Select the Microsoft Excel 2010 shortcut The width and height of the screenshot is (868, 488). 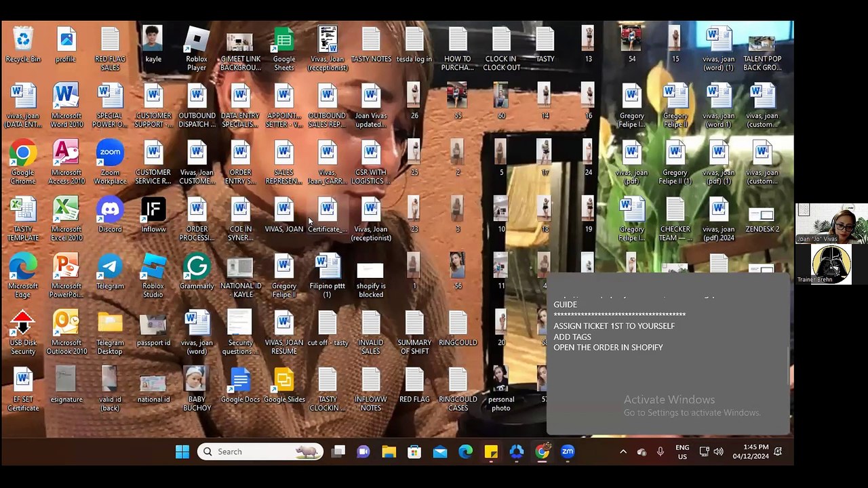click(x=66, y=212)
